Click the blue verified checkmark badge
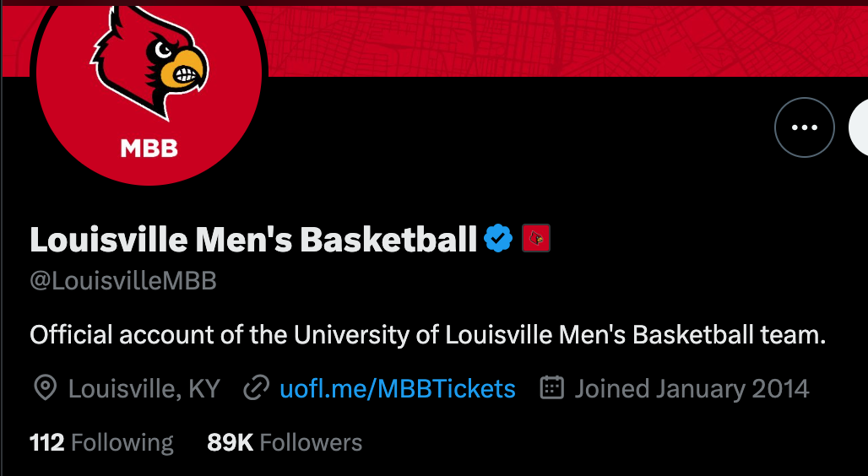Screen dimensions: 868x476 click(x=498, y=239)
